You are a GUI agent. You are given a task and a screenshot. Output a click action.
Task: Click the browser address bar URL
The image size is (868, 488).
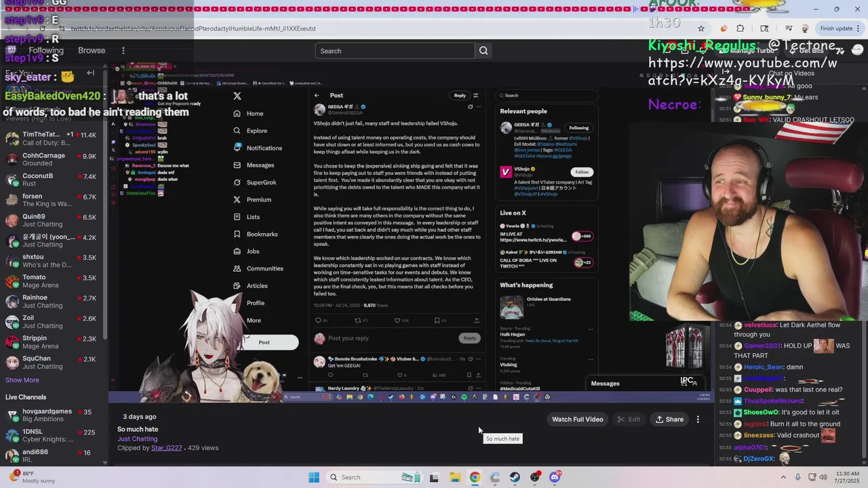point(193,28)
